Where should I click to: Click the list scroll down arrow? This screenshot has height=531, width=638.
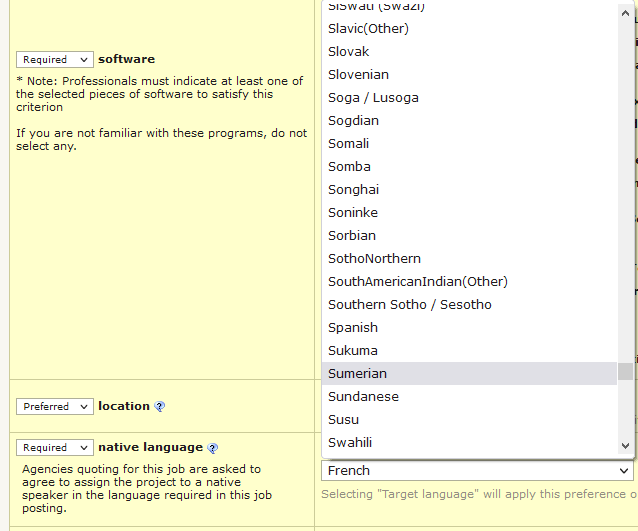pos(625,446)
